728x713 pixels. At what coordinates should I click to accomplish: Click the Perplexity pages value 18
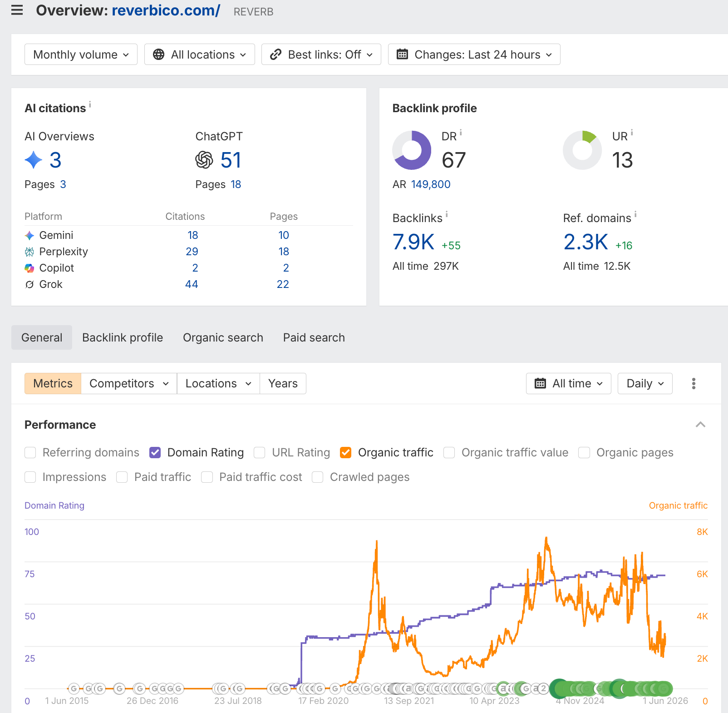click(x=284, y=252)
